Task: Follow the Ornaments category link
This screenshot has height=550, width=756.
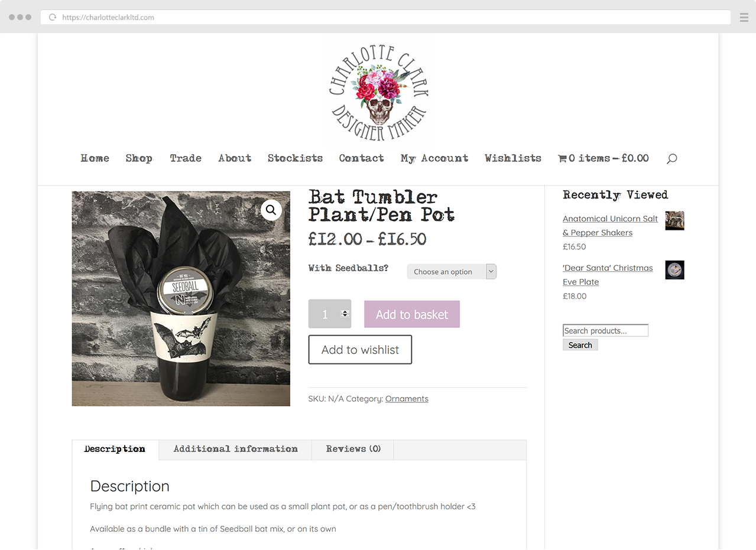Action: point(407,399)
